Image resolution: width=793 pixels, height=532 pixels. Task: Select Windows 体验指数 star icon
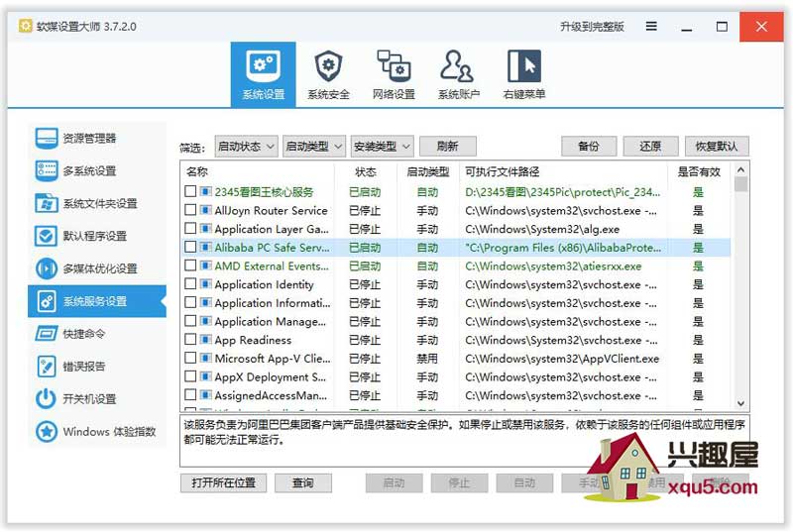[x=46, y=432]
